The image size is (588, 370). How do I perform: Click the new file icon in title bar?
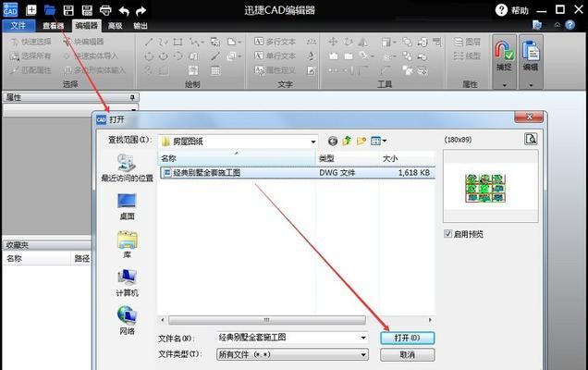[x=31, y=10]
